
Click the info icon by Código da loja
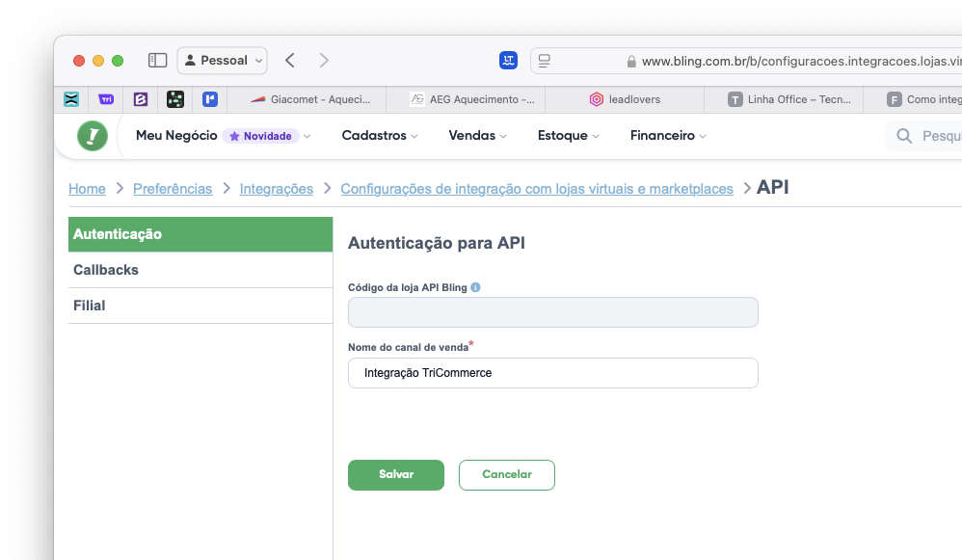click(x=475, y=287)
